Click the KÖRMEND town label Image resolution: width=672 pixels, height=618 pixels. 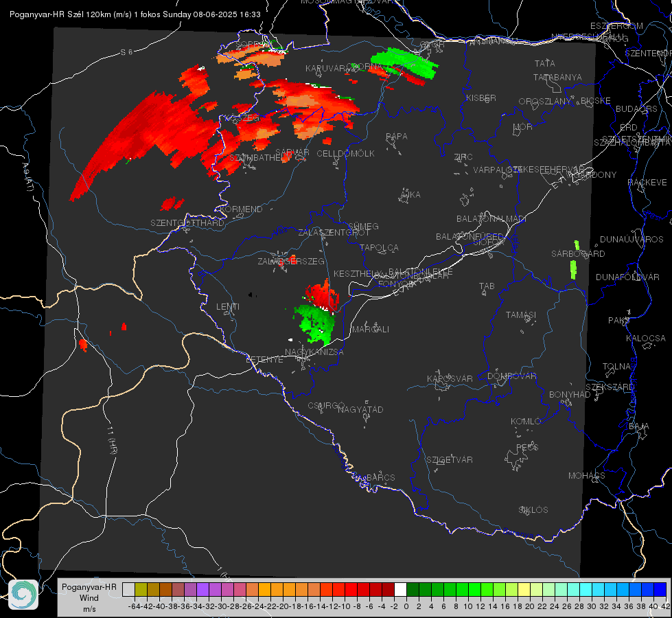pyautogui.click(x=241, y=209)
